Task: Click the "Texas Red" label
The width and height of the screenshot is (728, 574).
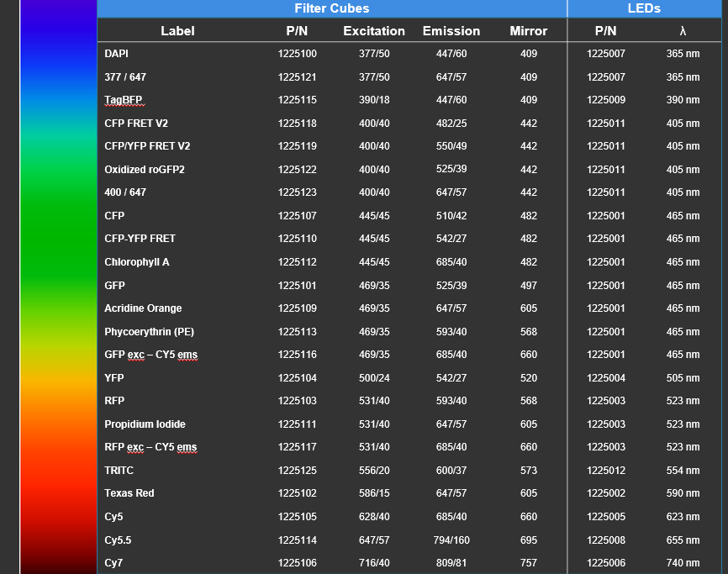Action: (129, 493)
